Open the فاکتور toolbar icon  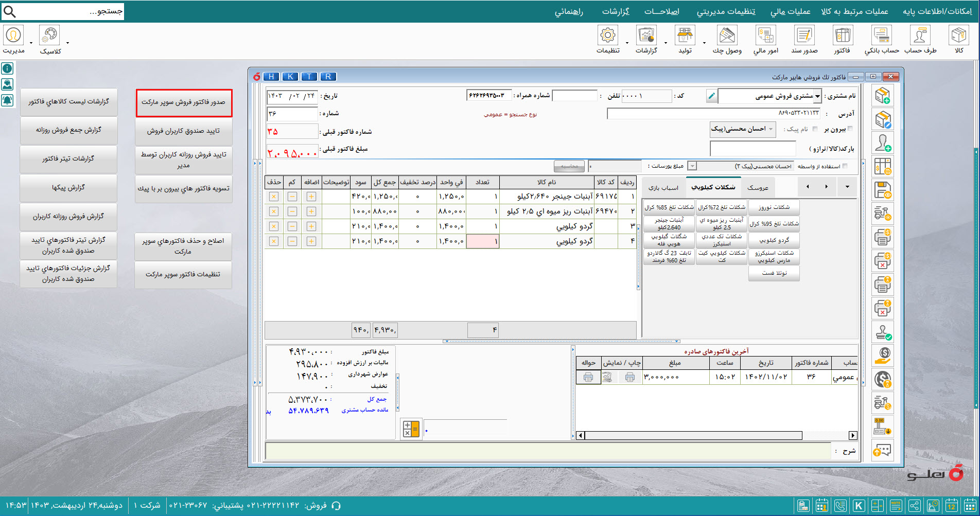[x=842, y=40]
